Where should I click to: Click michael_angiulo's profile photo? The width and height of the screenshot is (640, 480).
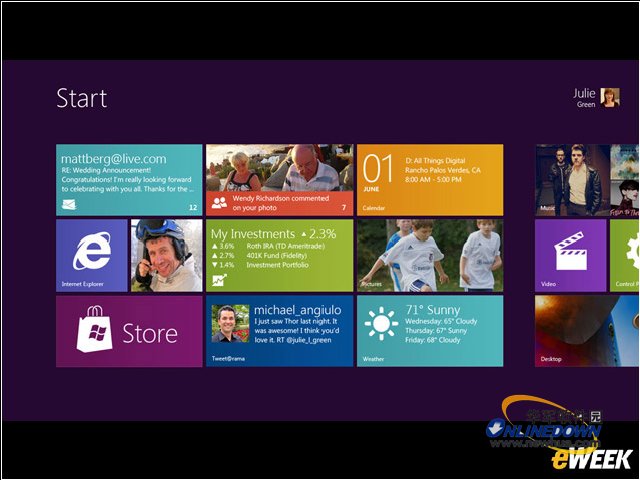click(x=231, y=323)
